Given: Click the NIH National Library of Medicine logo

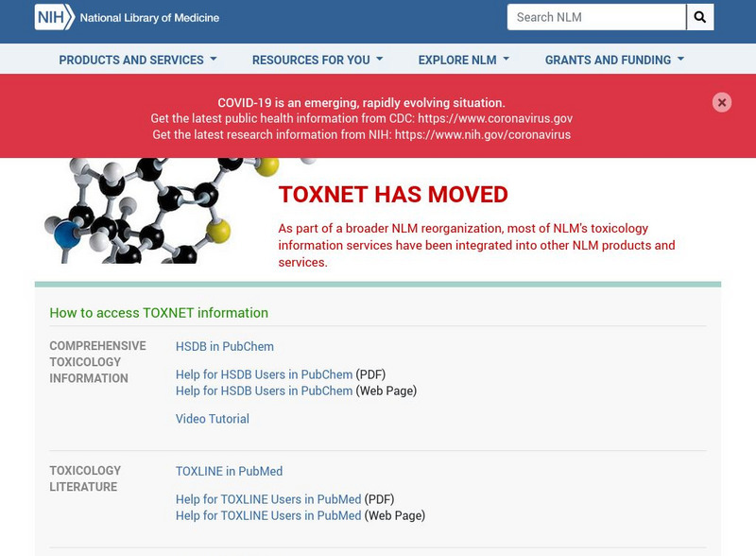Looking at the screenshot, I should [127, 17].
